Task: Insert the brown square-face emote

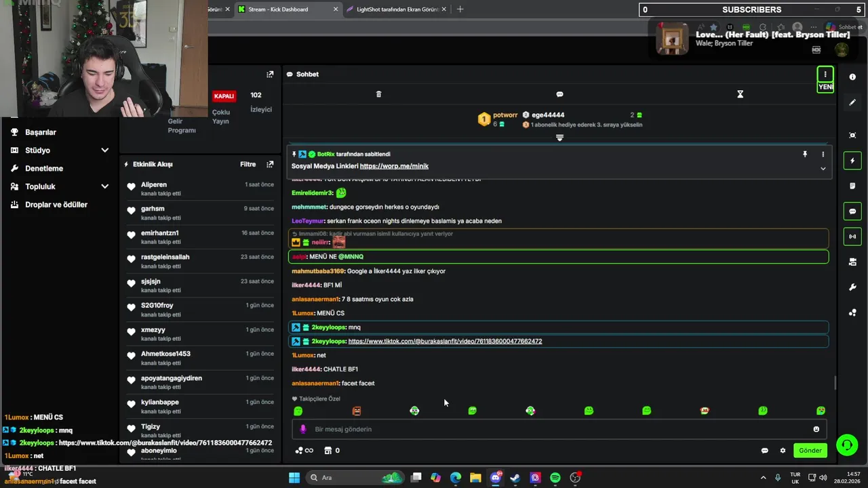Action: [x=357, y=411]
